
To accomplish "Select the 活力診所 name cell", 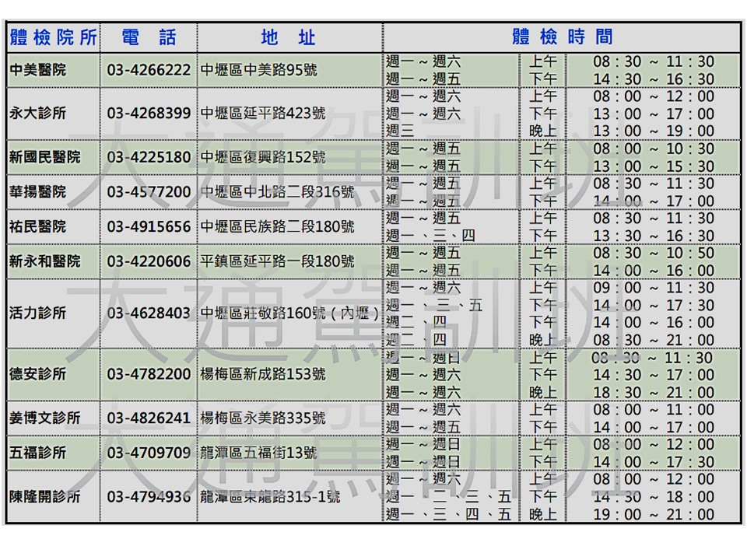I will click(38, 313).
